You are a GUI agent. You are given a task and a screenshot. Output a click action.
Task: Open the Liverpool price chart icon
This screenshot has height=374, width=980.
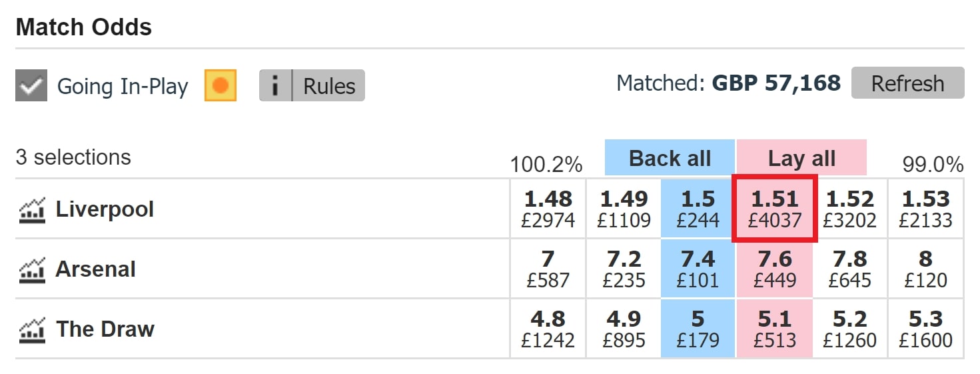coord(32,209)
